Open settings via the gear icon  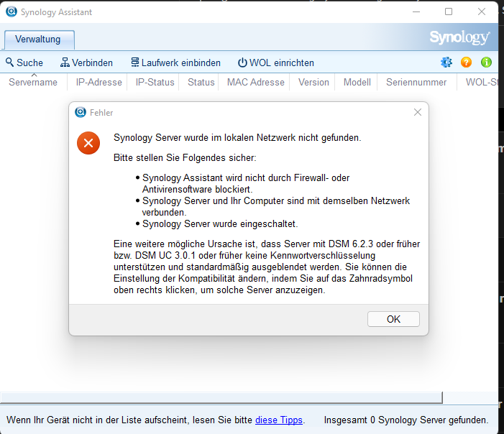(x=446, y=62)
